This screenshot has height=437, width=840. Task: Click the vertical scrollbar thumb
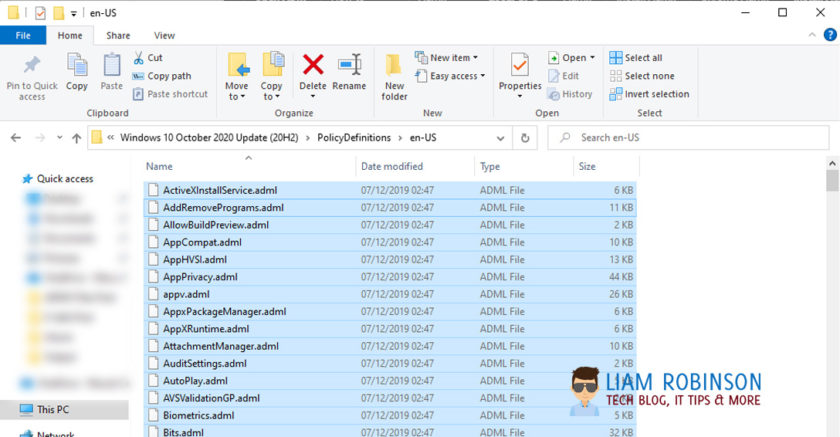(x=832, y=180)
